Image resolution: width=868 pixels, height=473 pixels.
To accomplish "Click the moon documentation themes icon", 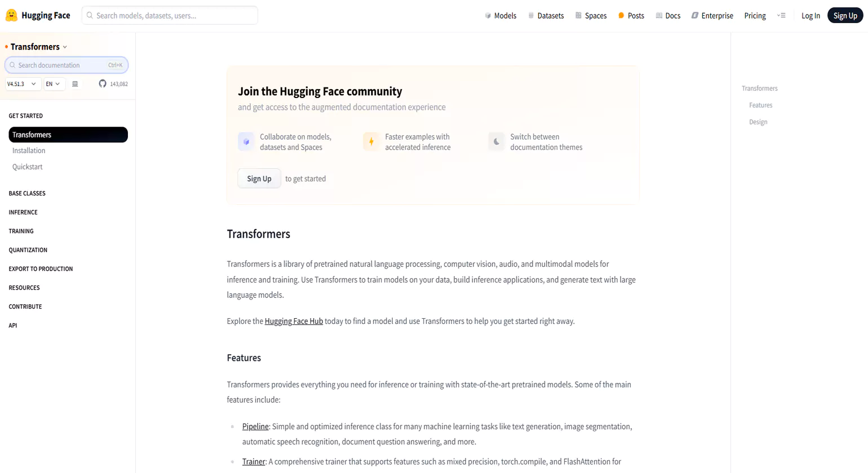I will (496, 142).
